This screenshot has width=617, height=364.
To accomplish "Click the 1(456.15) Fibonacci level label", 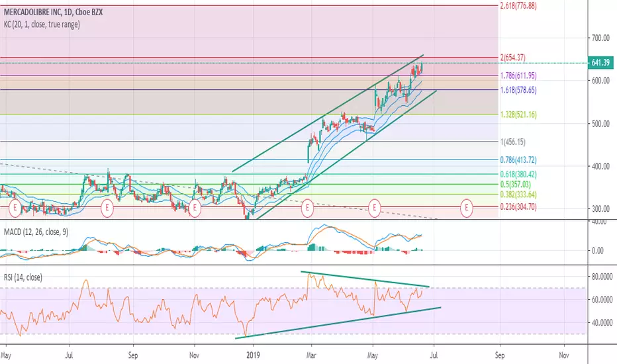I will 512,142.
